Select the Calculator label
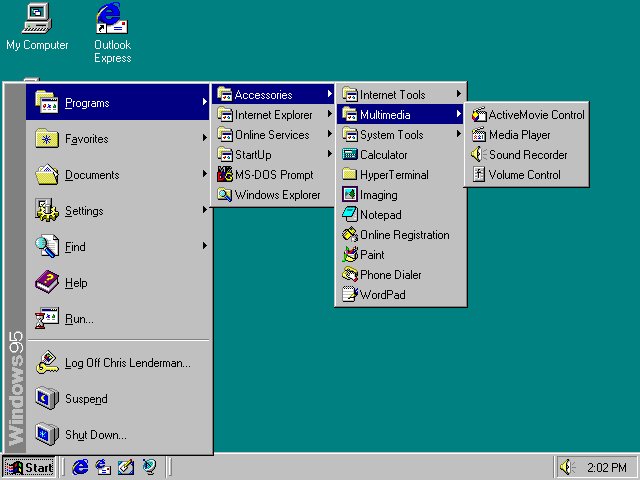This screenshot has width=640, height=480. (384, 155)
